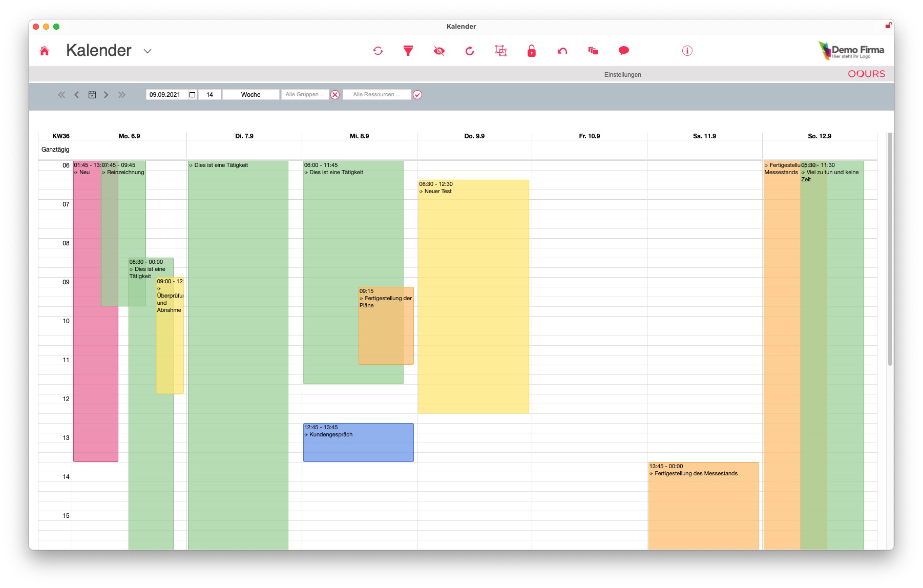Click the field showing 14

tap(209, 95)
